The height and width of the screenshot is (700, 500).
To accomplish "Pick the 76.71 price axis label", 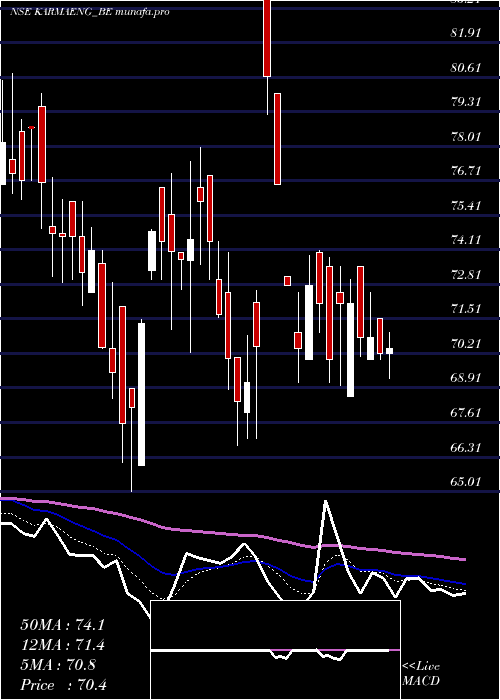I will 466,171.
